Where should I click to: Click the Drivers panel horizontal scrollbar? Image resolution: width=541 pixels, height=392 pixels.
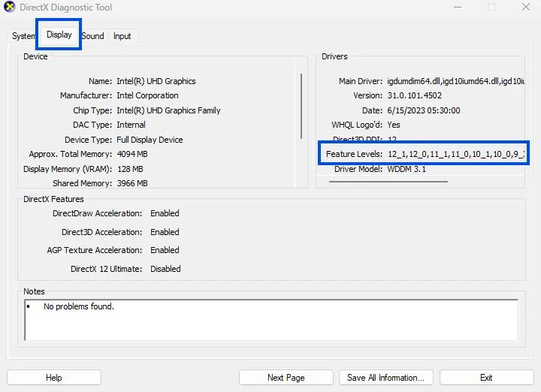(x=388, y=181)
